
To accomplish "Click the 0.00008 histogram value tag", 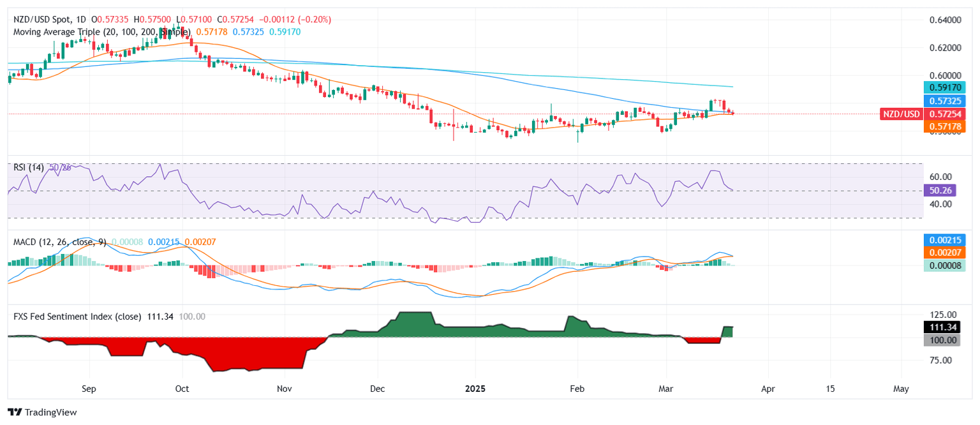I will [x=944, y=265].
